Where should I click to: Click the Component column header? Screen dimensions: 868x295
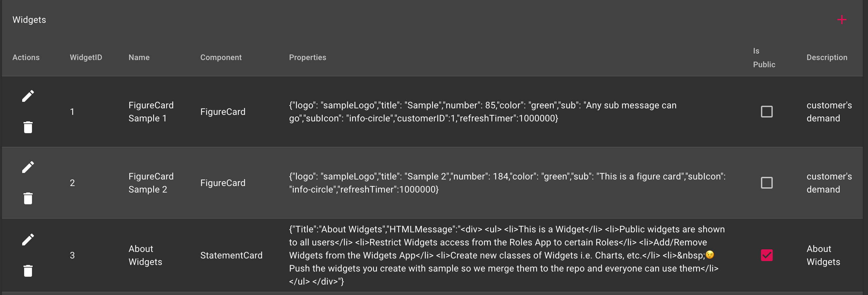pyautogui.click(x=221, y=57)
